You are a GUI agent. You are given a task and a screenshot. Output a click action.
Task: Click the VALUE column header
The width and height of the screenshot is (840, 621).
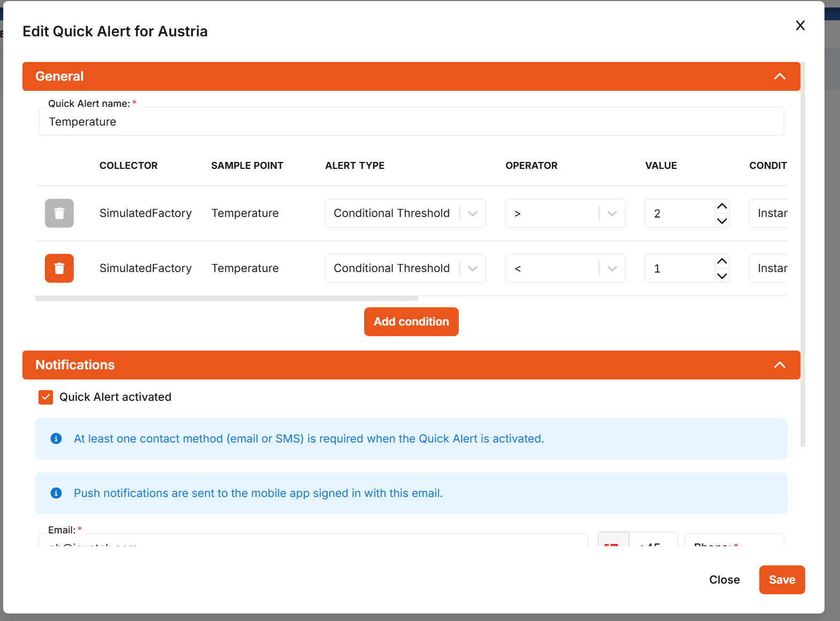661,166
